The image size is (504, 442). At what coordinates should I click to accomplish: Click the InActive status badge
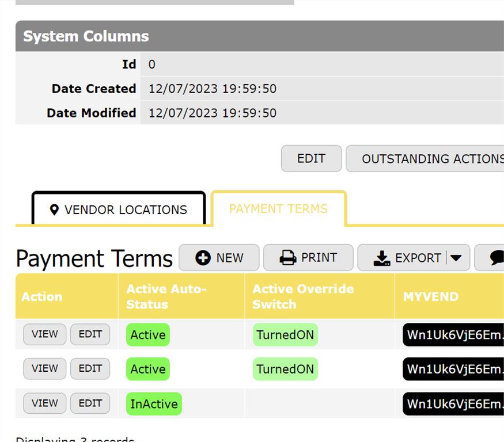(154, 404)
